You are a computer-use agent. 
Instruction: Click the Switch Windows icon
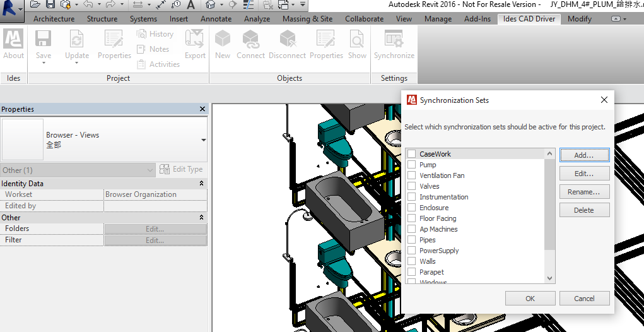pos(283,4)
